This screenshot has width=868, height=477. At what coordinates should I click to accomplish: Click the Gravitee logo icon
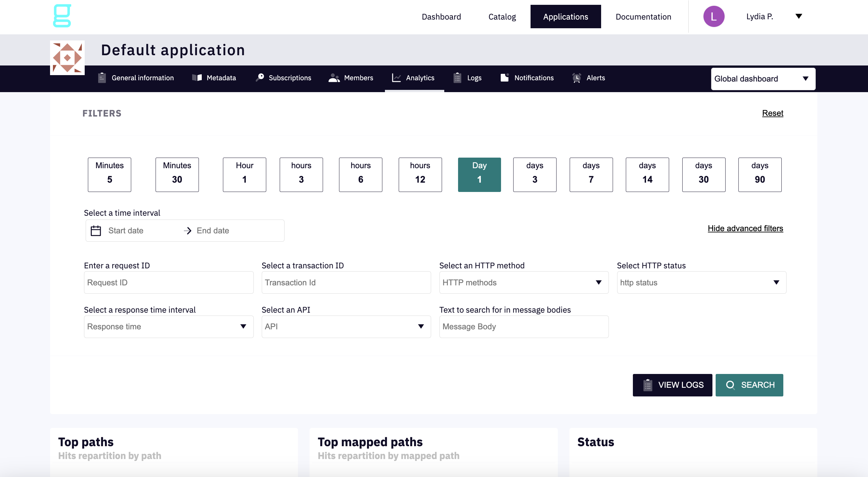point(62,16)
